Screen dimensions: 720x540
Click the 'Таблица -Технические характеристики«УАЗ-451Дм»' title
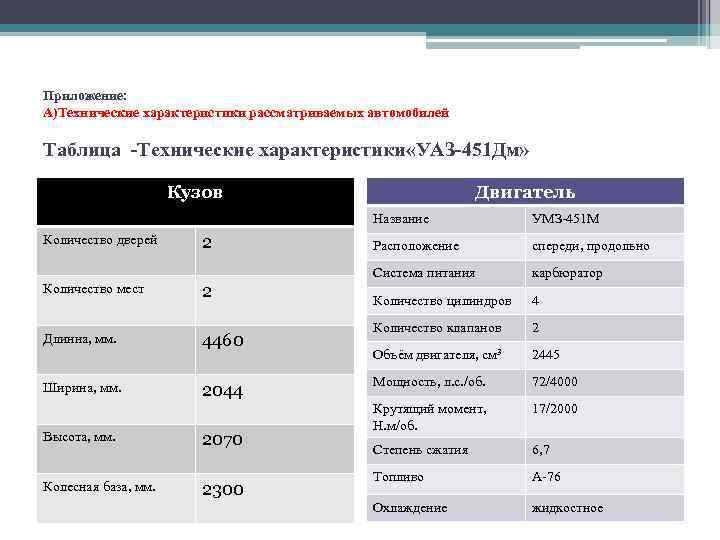(286, 150)
